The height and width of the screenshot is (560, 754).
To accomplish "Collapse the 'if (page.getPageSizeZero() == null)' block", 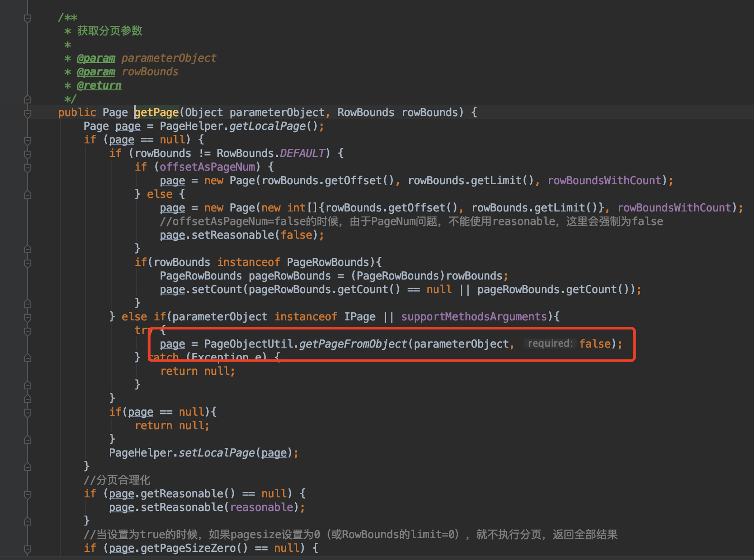I will [x=28, y=549].
